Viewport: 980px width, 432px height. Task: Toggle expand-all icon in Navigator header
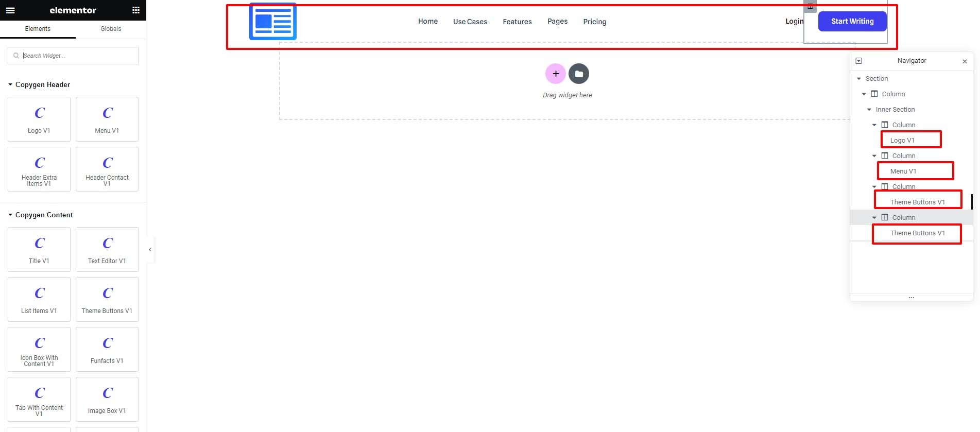[x=858, y=61]
